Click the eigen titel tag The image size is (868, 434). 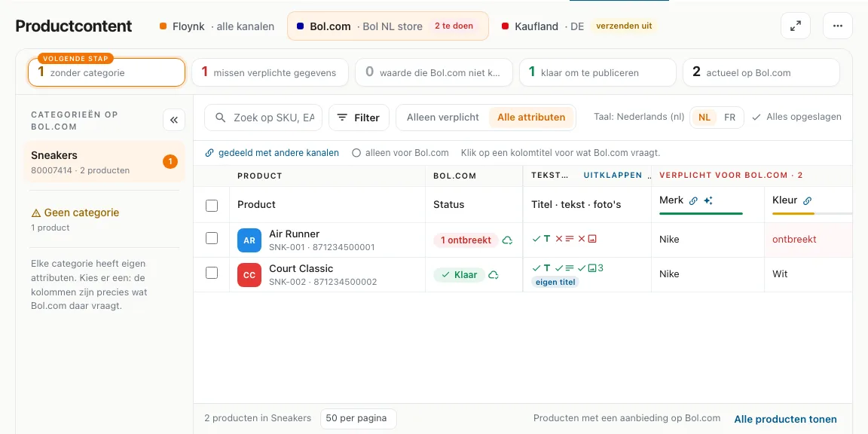555,282
